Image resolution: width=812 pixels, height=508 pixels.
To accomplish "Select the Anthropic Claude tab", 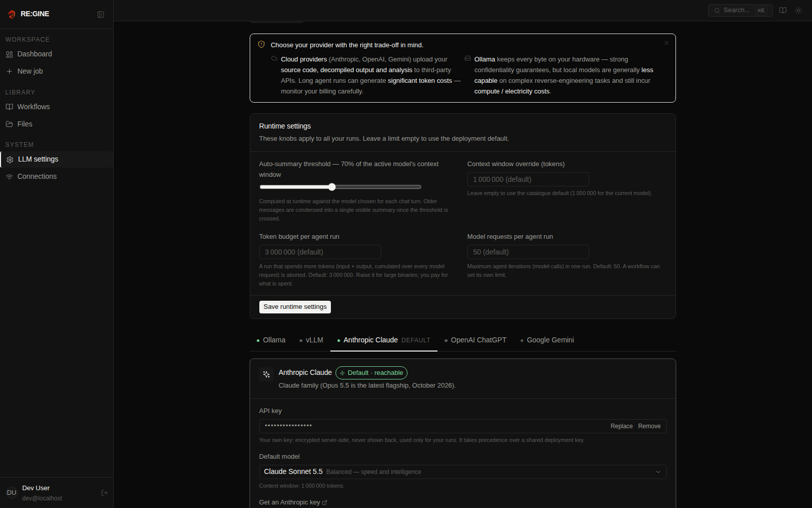I will pos(384,340).
